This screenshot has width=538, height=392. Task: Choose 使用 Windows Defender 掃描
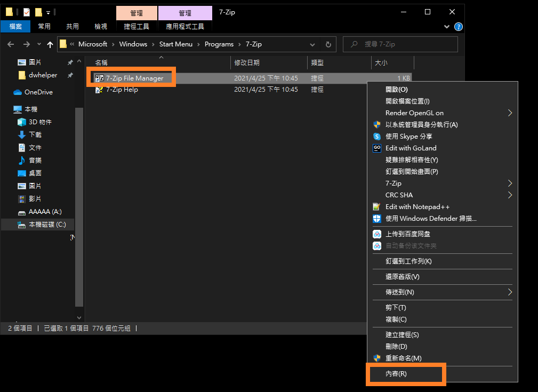[x=431, y=219]
